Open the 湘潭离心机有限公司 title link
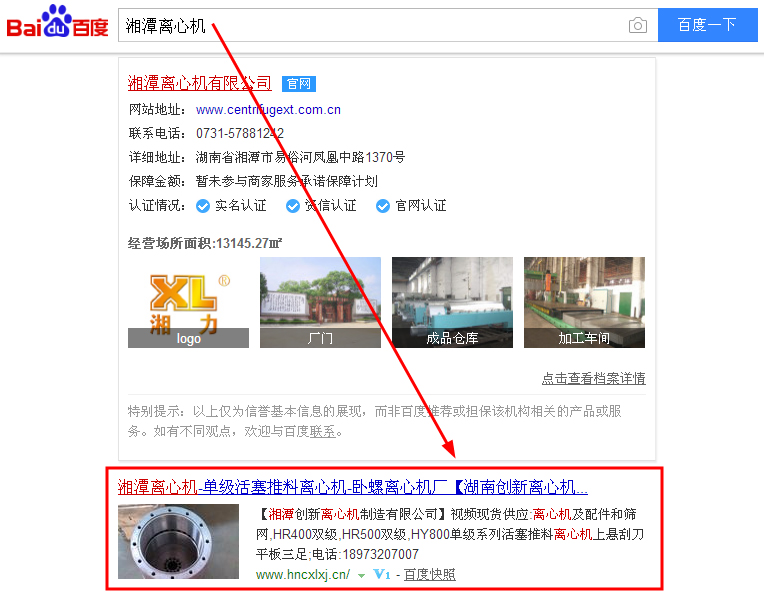The height and width of the screenshot is (597, 764). 199,82
